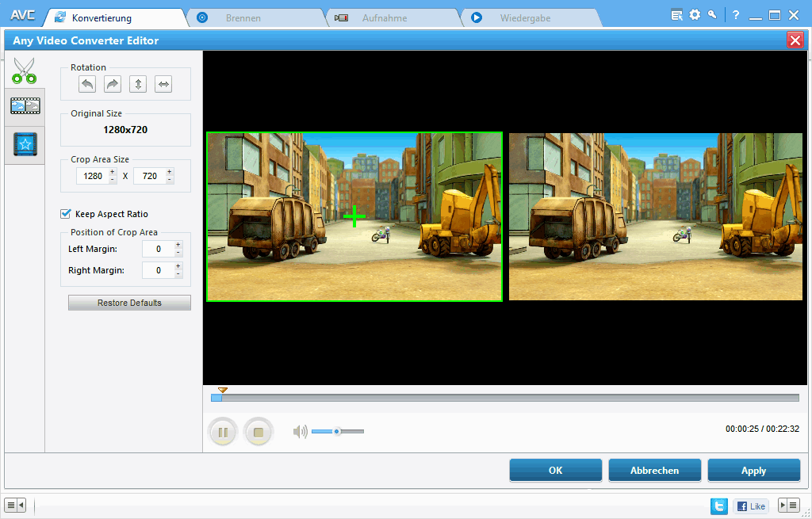This screenshot has width=812, height=519.
Task: Click the Restore Defaults button
Action: [x=129, y=303]
